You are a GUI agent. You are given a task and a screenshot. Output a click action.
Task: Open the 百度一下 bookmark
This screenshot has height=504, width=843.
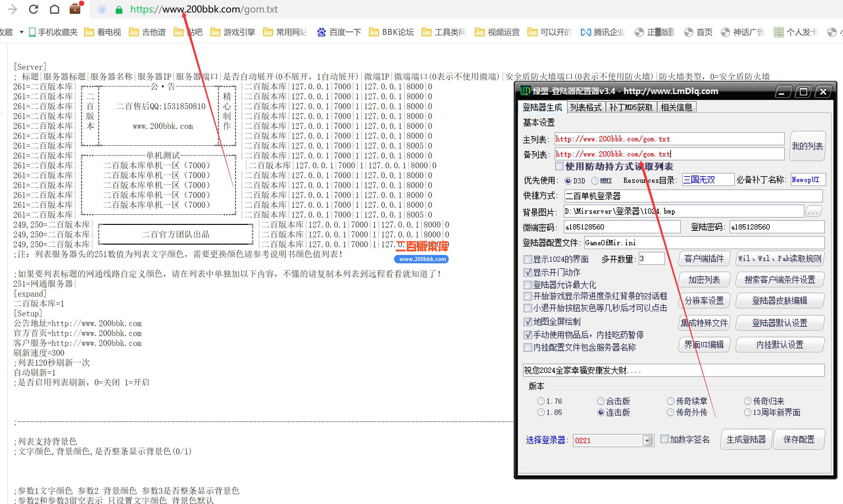[339, 32]
